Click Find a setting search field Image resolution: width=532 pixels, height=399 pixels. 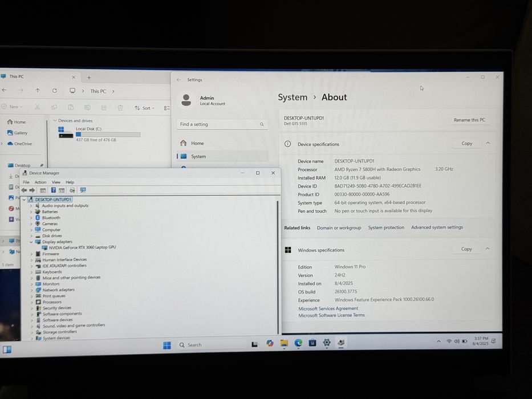pos(222,124)
